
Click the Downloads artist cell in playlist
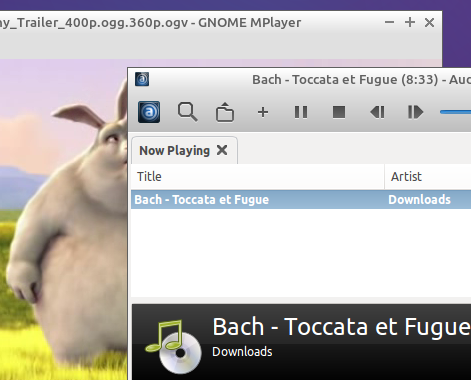(419, 200)
